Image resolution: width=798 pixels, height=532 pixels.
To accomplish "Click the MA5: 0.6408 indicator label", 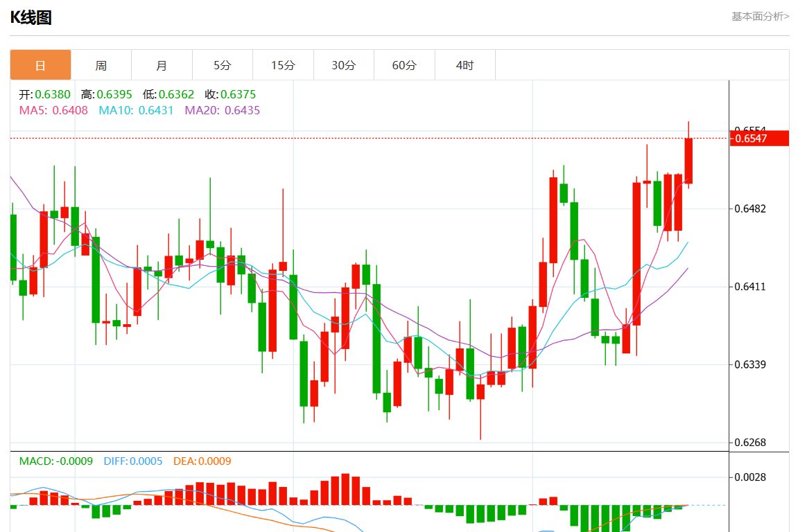I will [53, 110].
